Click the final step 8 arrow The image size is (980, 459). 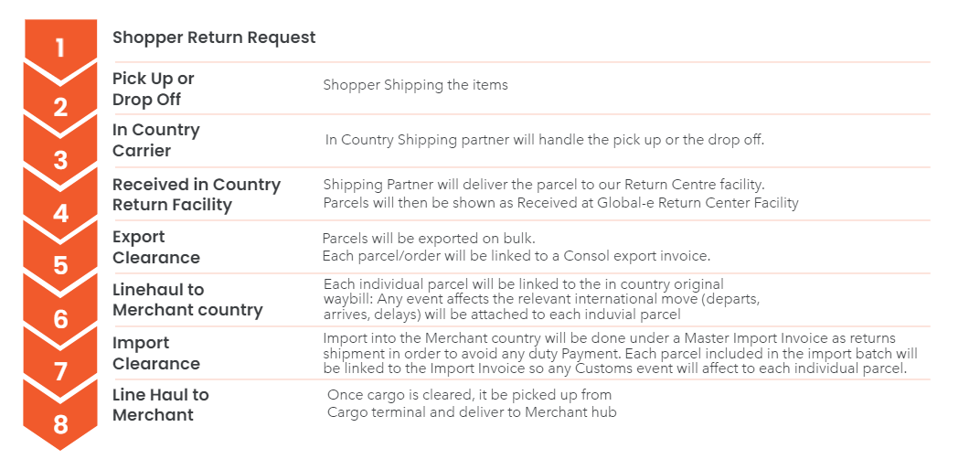[x=60, y=421]
